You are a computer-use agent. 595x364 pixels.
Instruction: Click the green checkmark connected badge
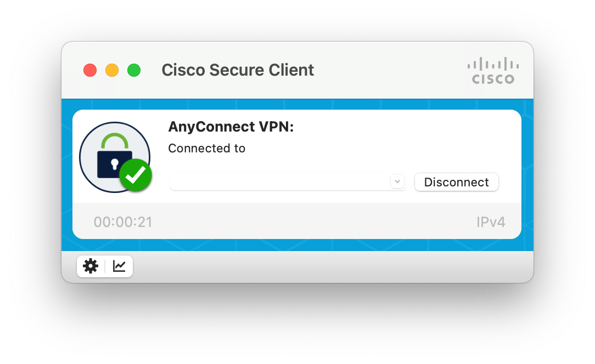(136, 175)
